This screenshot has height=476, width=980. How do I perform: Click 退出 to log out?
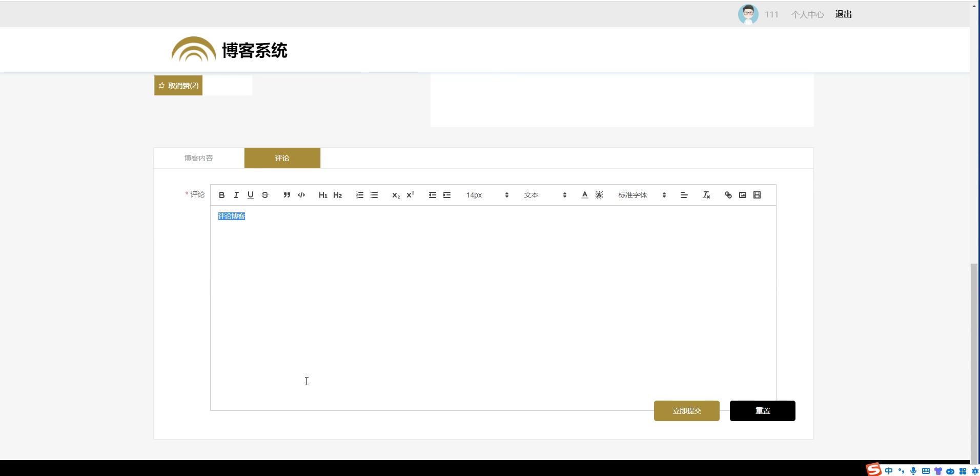pos(844,14)
